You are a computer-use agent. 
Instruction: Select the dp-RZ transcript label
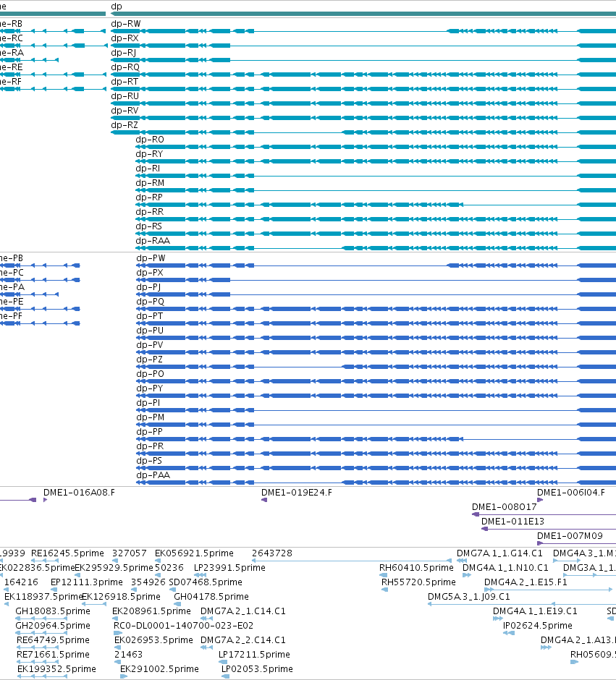[125, 125]
